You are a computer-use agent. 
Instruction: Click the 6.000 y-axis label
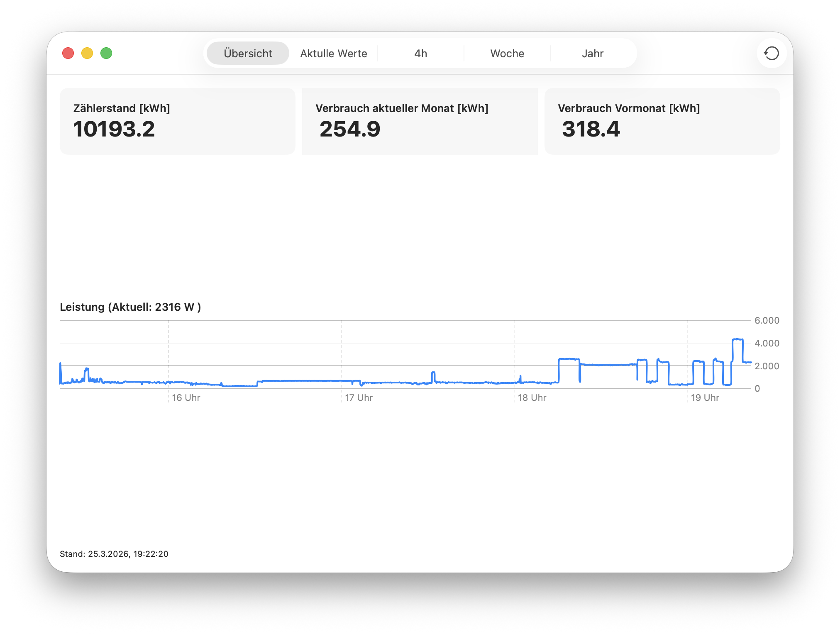point(767,320)
